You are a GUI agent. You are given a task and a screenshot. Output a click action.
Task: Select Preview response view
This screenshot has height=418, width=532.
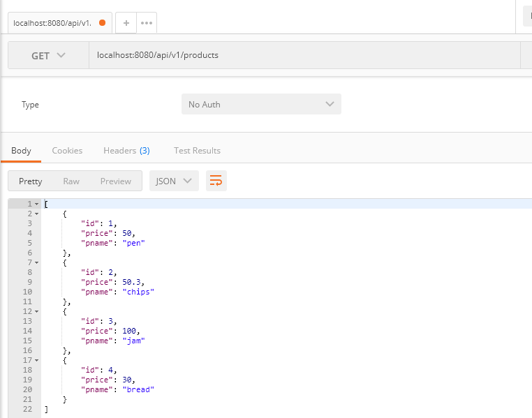coord(116,181)
